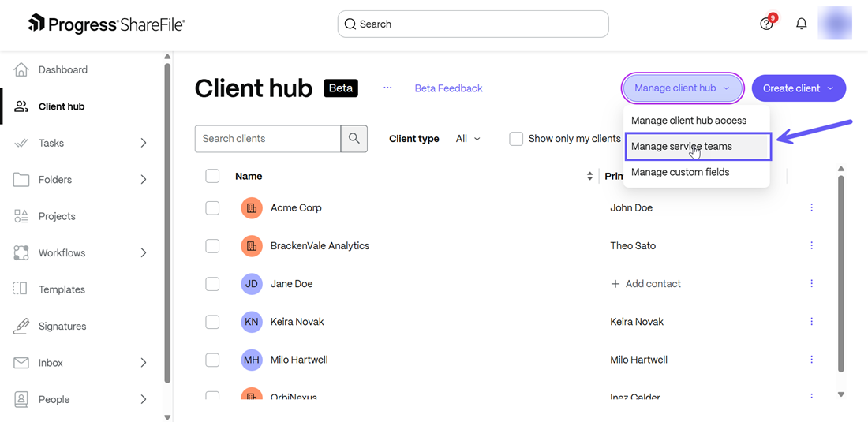
Task: Open Templates in the sidebar
Action: point(62,289)
